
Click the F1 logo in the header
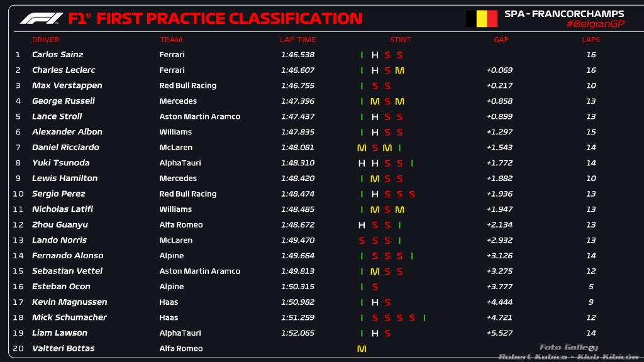coord(41,18)
